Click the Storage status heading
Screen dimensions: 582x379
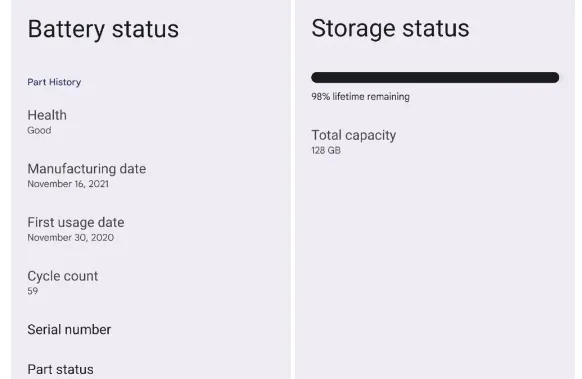(390, 28)
